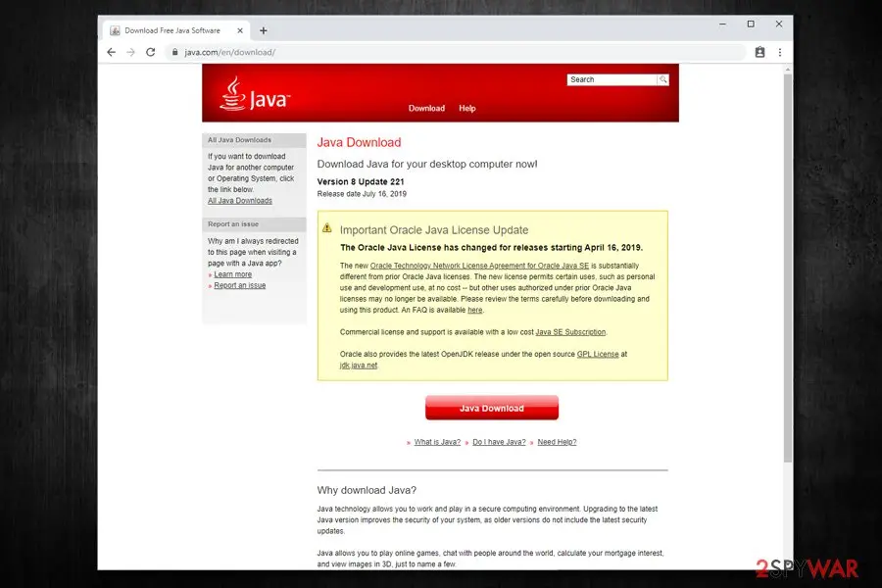
Task: Click the browser forward arrow
Action: (131, 52)
